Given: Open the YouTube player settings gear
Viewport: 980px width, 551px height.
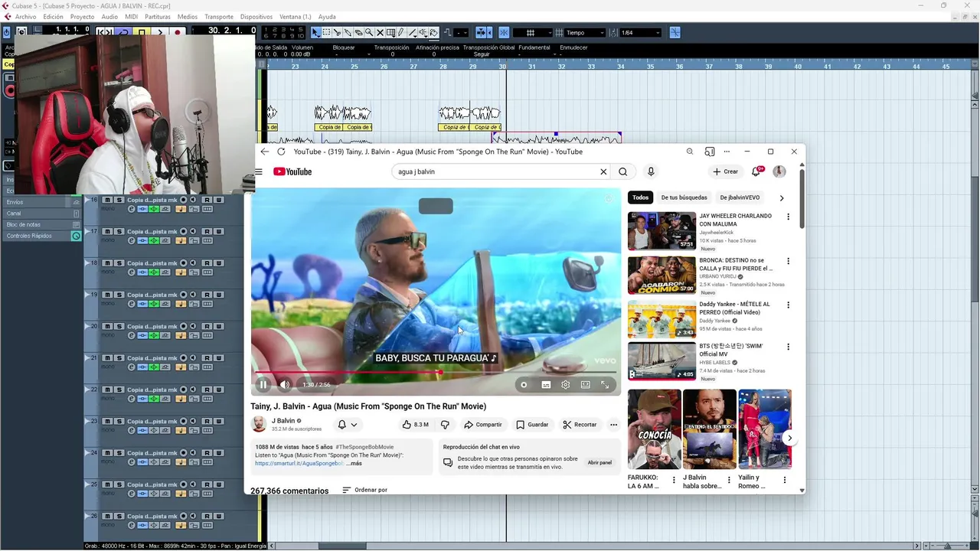Looking at the screenshot, I should click(x=565, y=385).
